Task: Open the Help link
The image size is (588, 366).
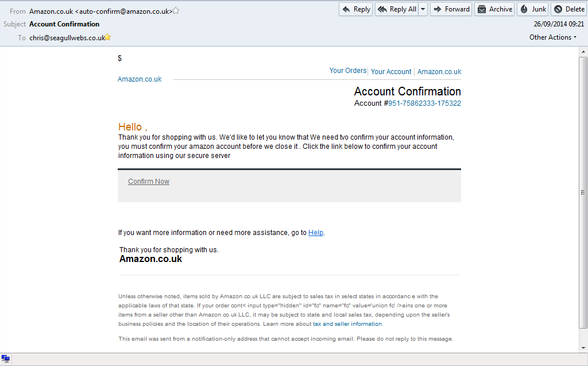Action: (316, 233)
